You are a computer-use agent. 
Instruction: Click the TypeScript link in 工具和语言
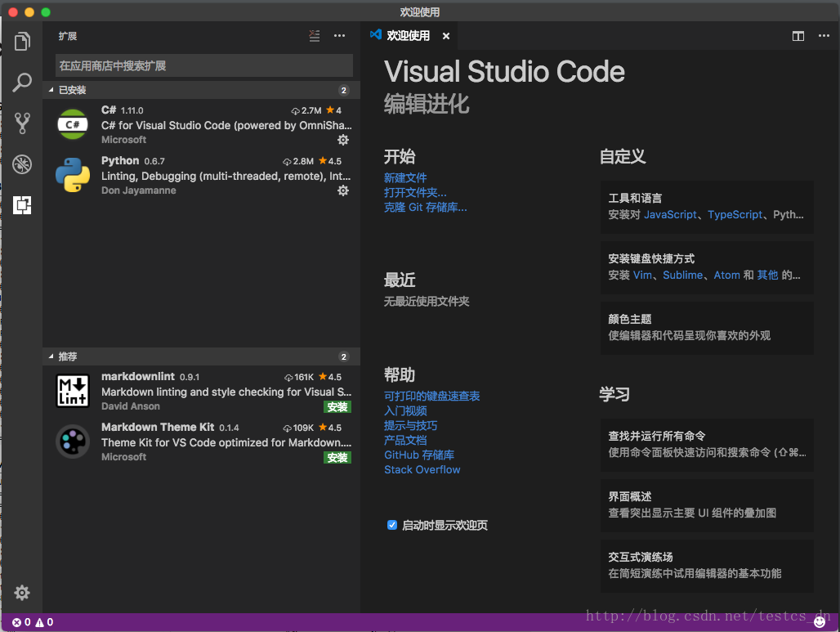[735, 214]
